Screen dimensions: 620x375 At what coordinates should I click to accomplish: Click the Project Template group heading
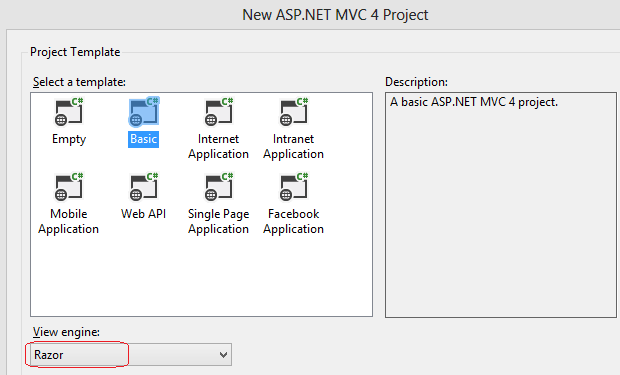tap(75, 52)
